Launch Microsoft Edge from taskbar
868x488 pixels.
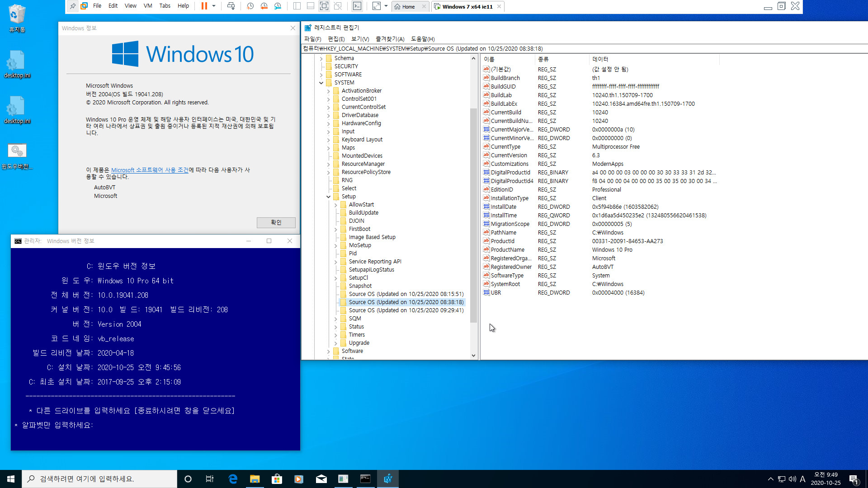pyautogui.click(x=233, y=479)
